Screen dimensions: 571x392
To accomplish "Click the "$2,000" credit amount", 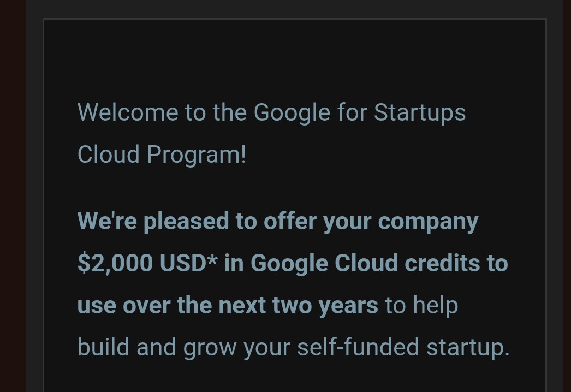I will 115,263.
